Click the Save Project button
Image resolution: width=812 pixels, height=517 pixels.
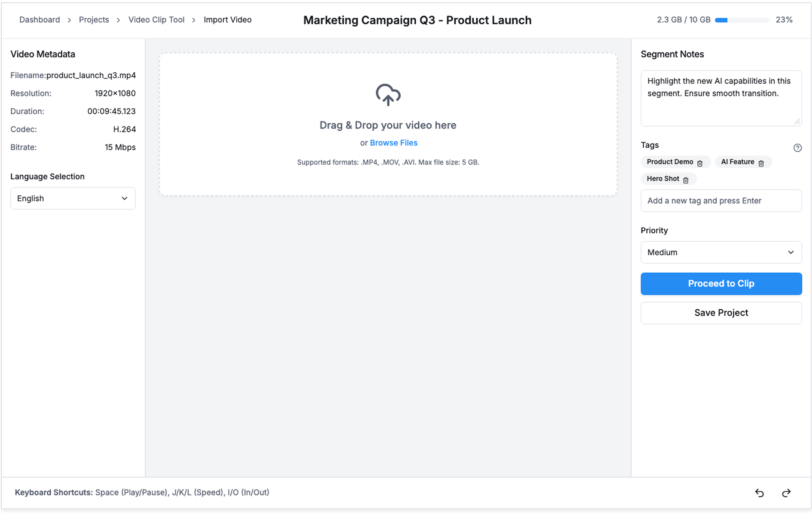721,313
